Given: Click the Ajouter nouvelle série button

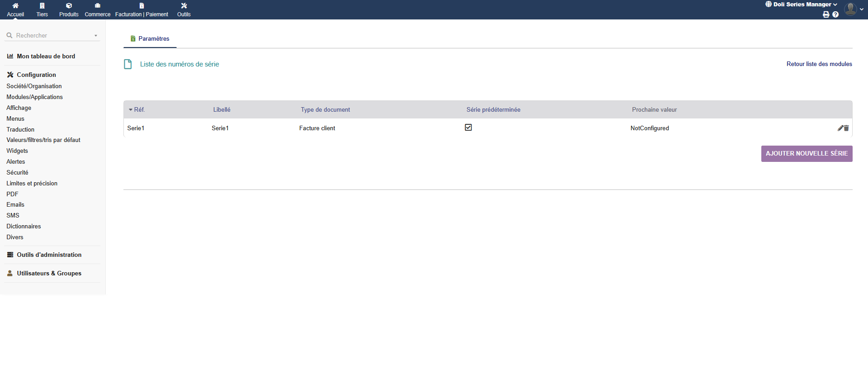Looking at the screenshot, I should tap(807, 154).
